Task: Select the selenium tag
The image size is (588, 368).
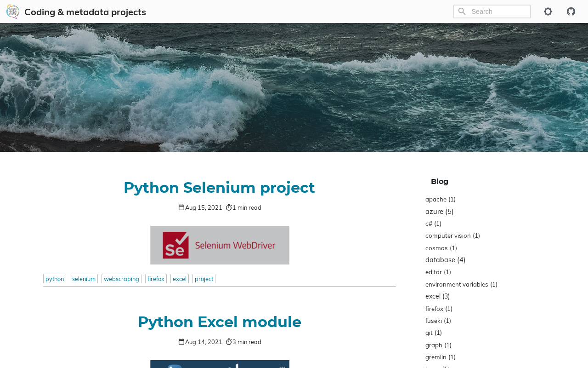Action: coord(84,279)
